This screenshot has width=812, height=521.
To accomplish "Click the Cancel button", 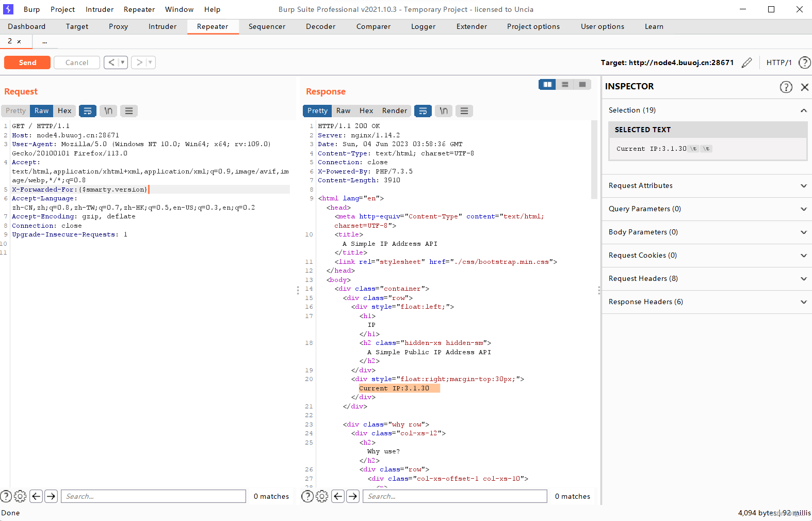I will [x=77, y=62].
